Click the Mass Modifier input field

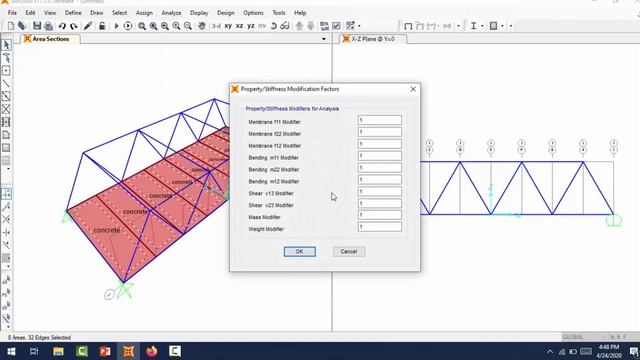click(380, 215)
